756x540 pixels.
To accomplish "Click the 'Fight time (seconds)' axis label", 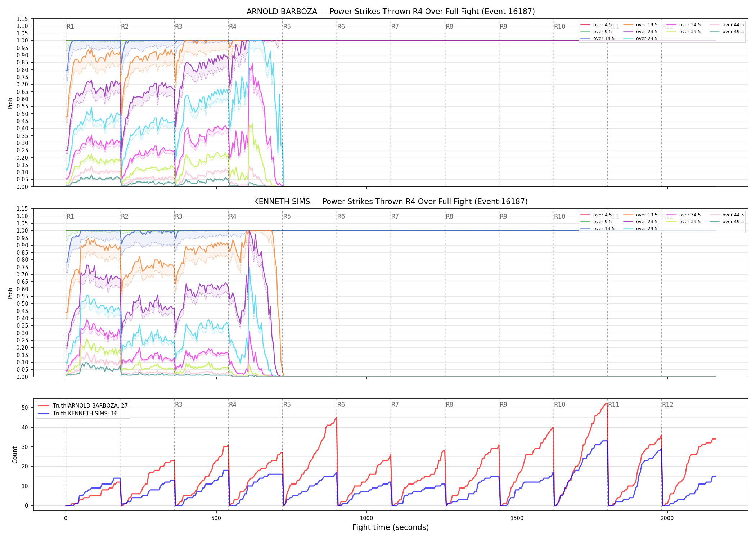I will (391, 527).
